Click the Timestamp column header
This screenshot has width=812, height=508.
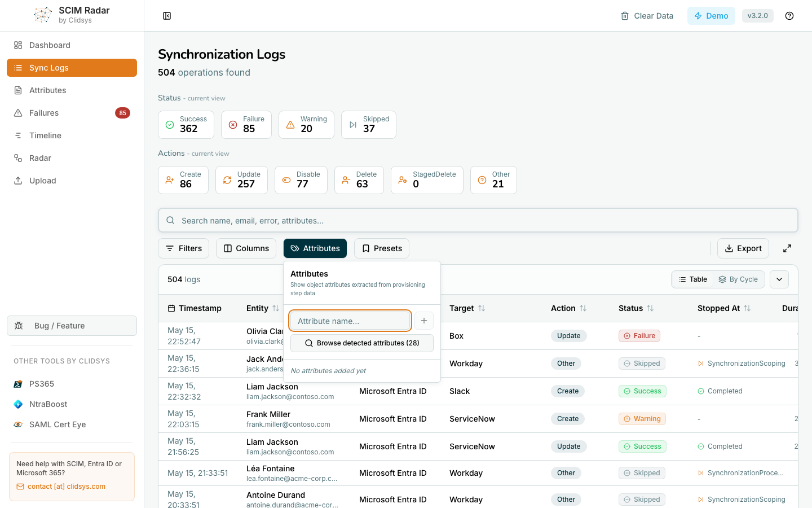pyautogui.click(x=195, y=308)
